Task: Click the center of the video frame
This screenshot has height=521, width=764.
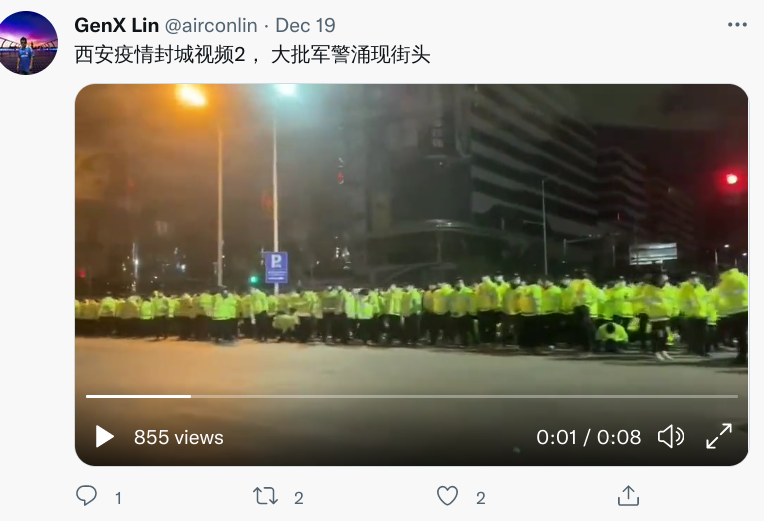Action: point(411,275)
